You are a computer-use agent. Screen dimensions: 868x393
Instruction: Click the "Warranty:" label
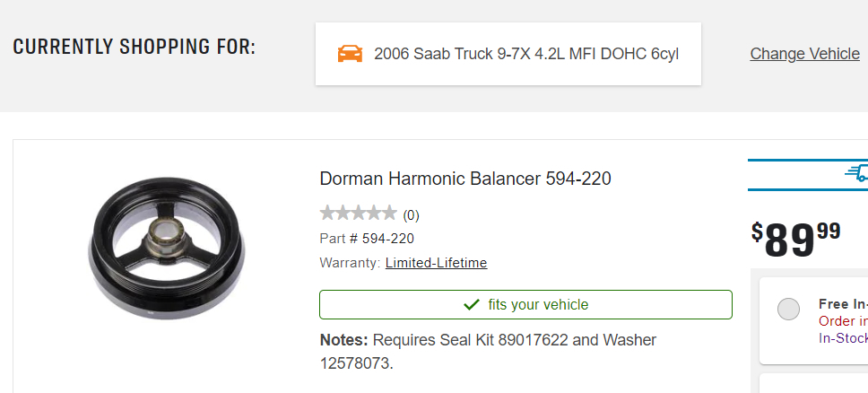point(349,263)
